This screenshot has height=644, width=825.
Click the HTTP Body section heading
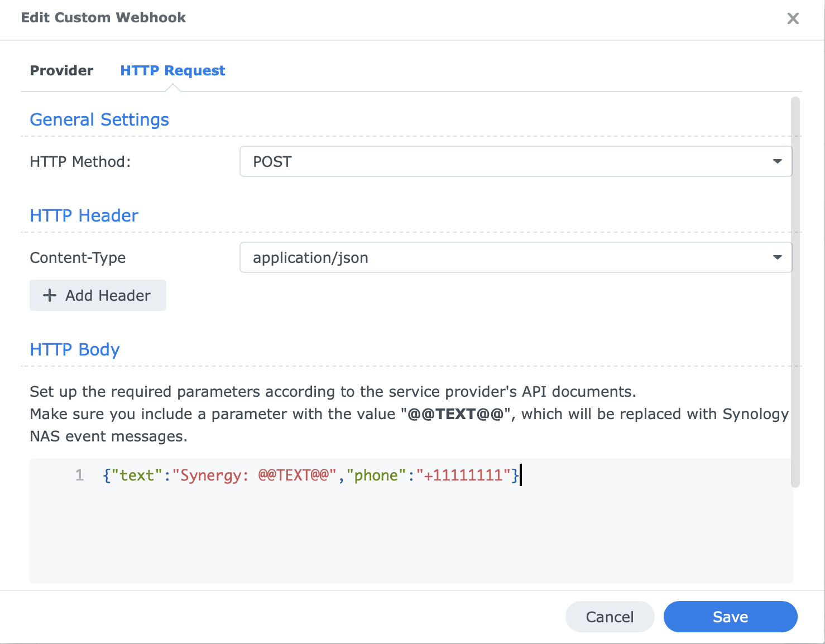click(75, 349)
